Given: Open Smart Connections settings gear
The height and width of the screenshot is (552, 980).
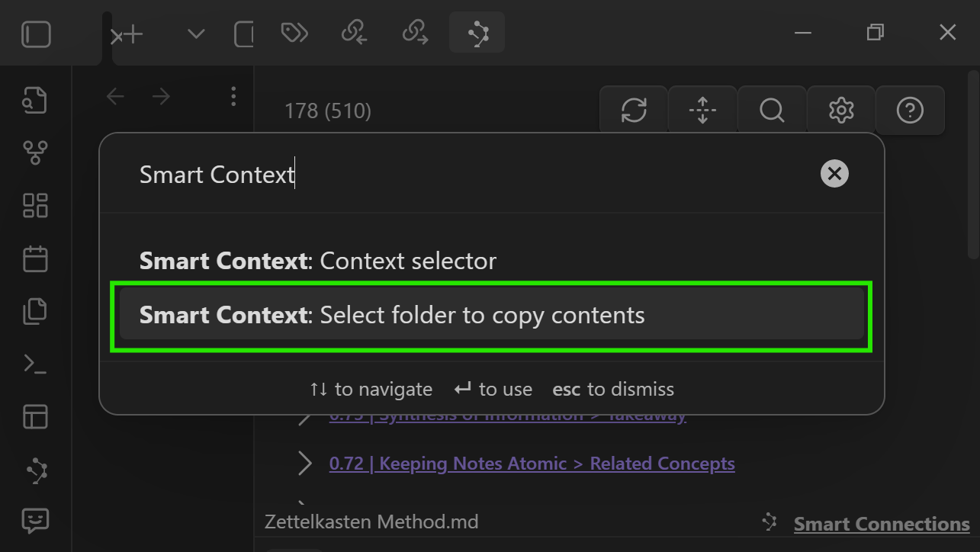Looking at the screenshot, I should (840, 110).
